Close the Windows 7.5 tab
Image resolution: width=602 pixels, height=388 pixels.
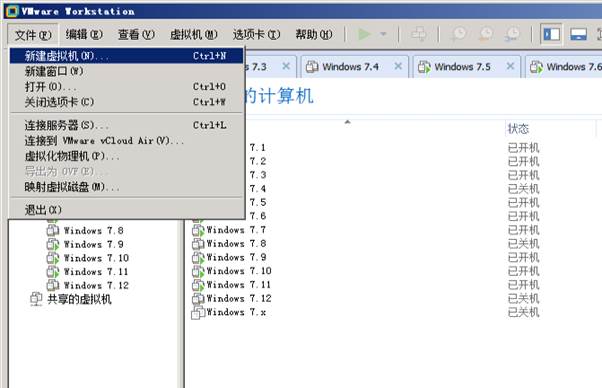click(x=510, y=66)
